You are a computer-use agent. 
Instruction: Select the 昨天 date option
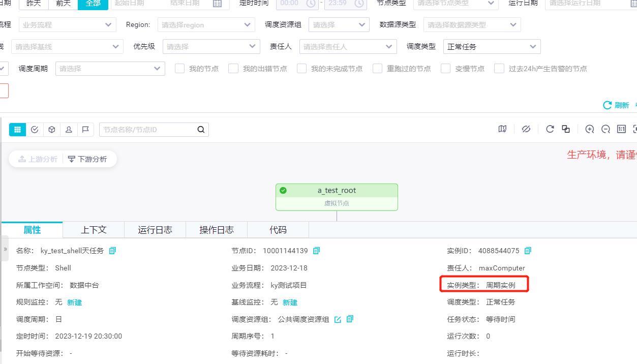[x=34, y=4]
